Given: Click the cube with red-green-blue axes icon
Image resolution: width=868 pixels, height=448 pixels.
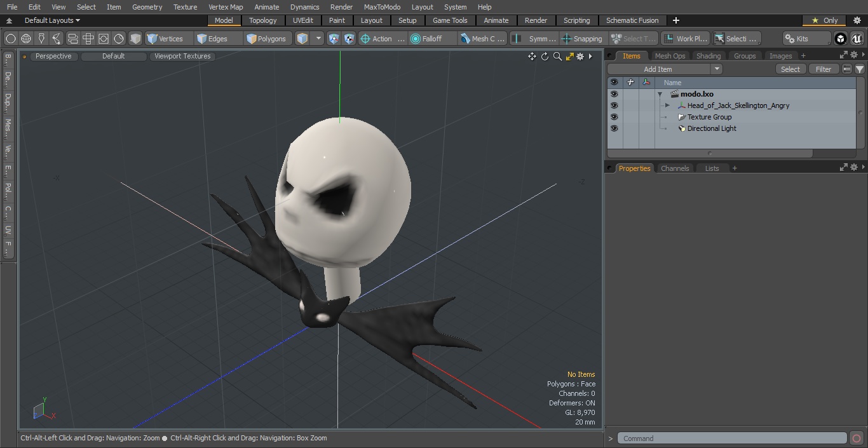Looking at the screenshot, I should 334,39.
